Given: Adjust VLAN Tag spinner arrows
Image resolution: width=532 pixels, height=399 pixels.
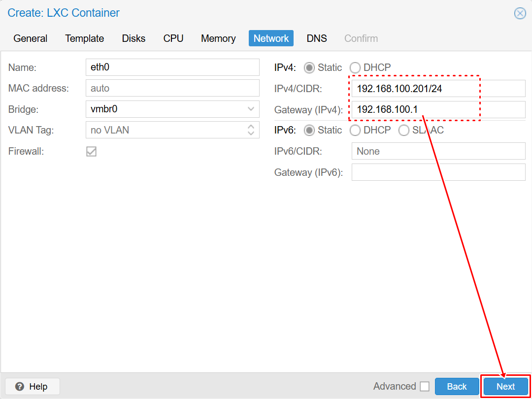Looking at the screenshot, I should [x=251, y=130].
